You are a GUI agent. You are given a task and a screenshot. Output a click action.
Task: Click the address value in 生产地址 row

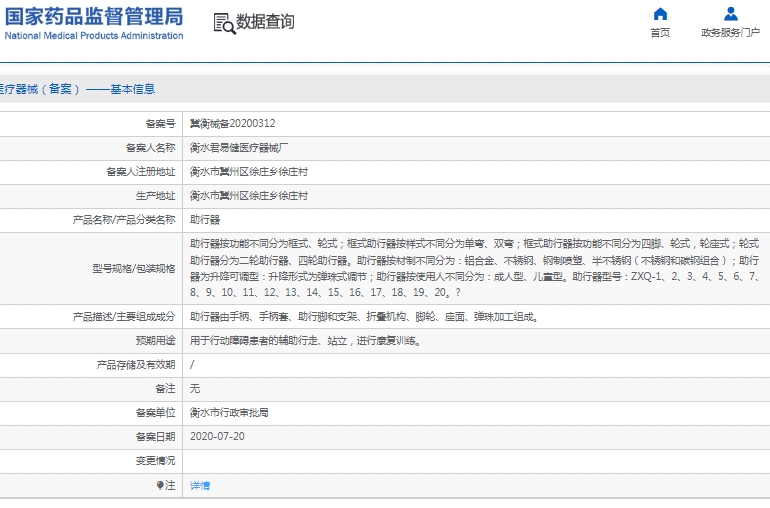click(x=248, y=196)
